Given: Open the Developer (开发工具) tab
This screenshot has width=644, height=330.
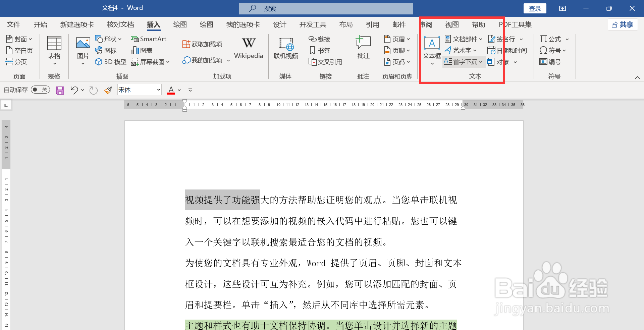Looking at the screenshot, I should coord(313,24).
